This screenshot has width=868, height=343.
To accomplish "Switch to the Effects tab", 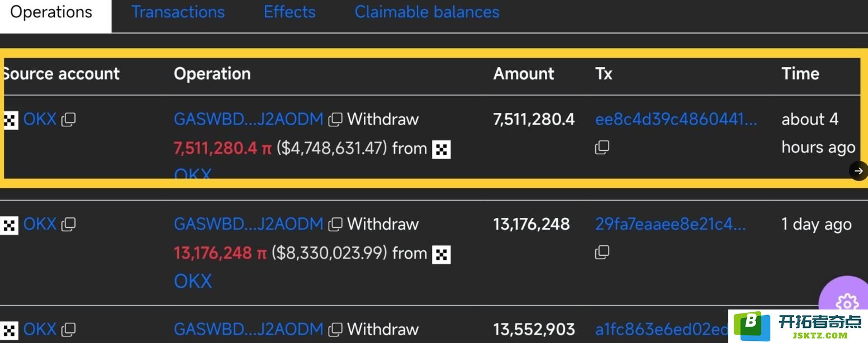I will (x=290, y=12).
